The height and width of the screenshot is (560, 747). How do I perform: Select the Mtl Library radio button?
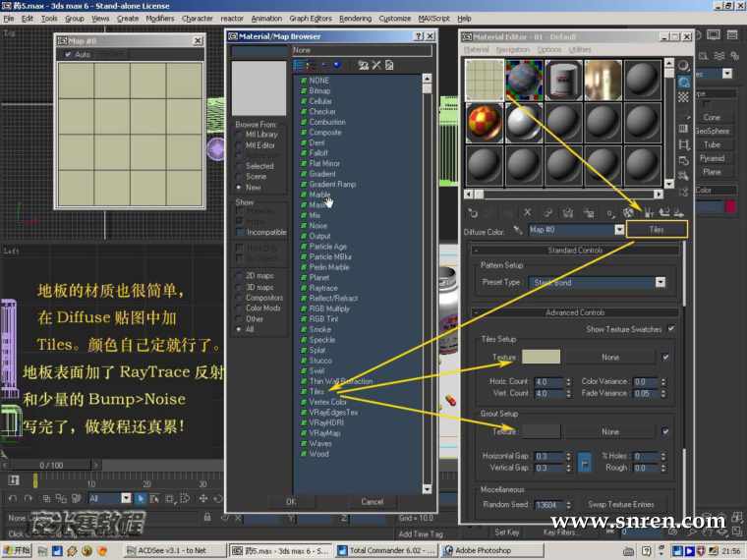239,135
